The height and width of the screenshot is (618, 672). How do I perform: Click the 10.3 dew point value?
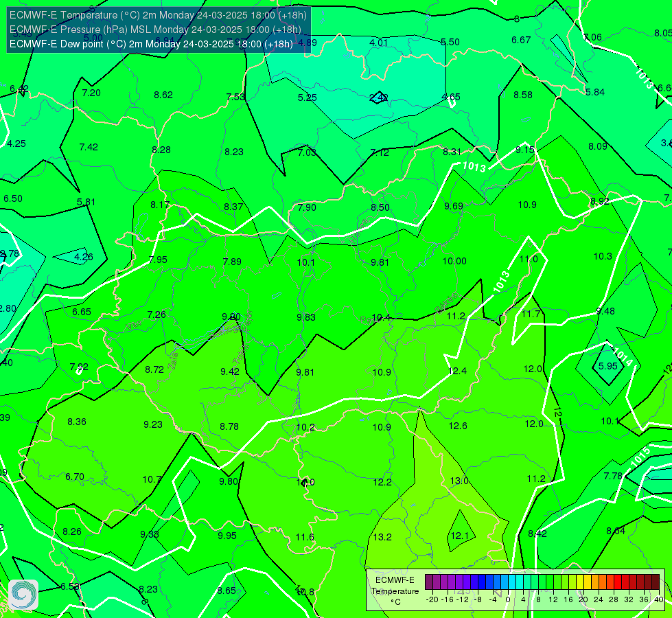(x=603, y=256)
